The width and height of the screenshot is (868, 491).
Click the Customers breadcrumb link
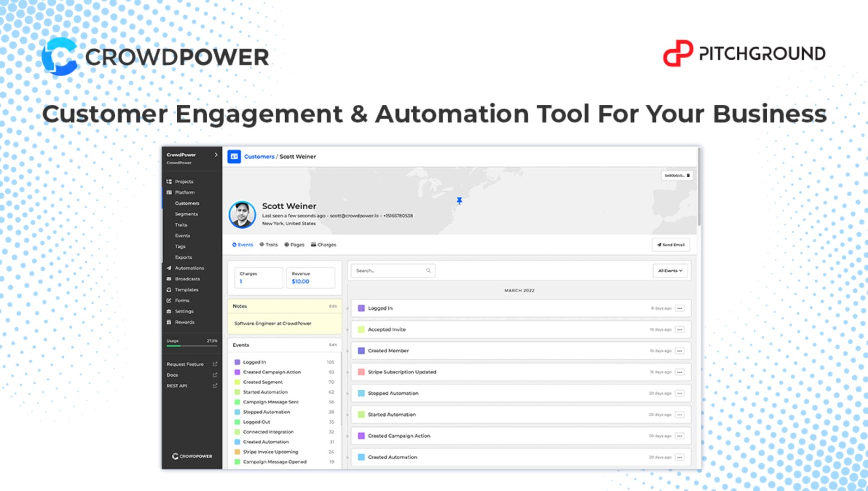tap(259, 156)
